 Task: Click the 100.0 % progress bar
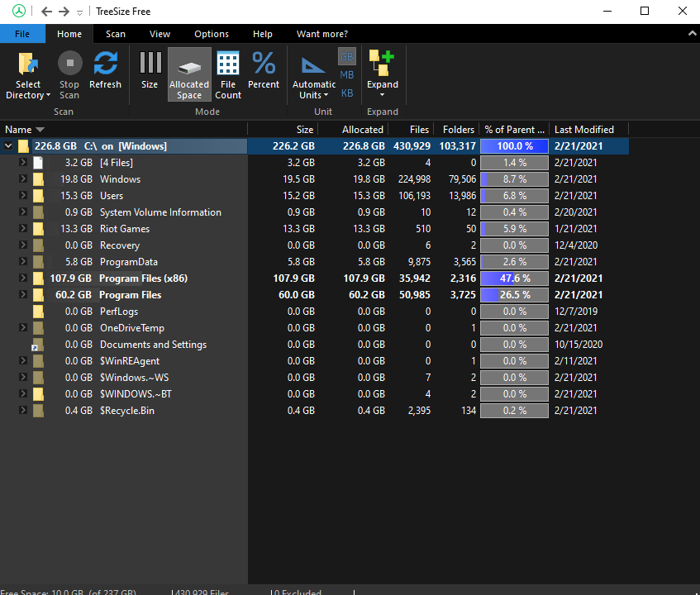tap(514, 146)
